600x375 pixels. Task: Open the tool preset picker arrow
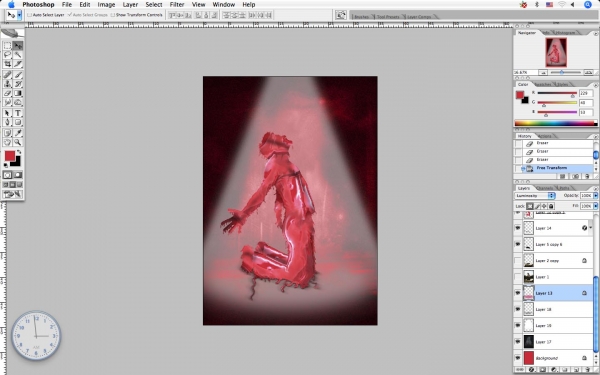click(x=19, y=15)
